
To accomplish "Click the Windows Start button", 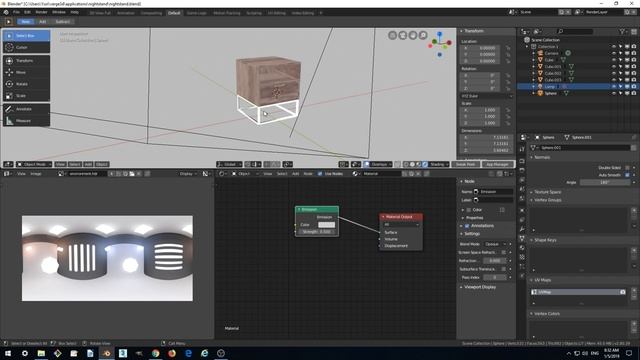I will [x=8, y=353].
